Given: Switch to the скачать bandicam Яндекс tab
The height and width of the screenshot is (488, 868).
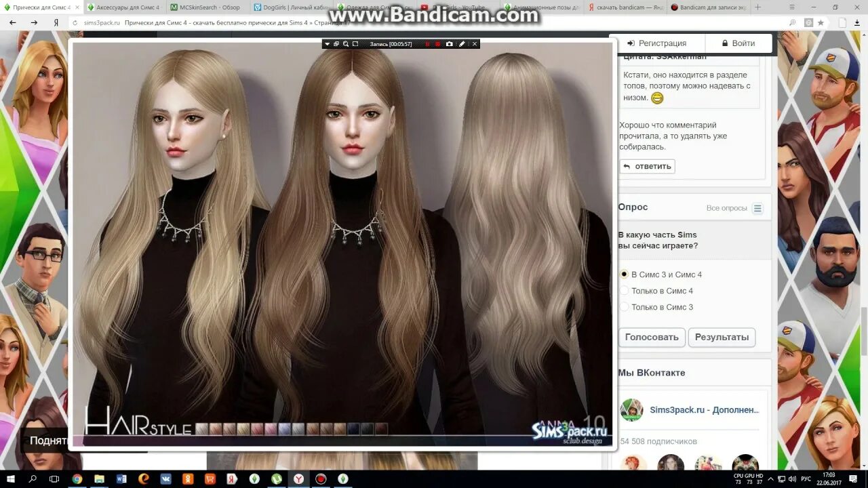Looking at the screenshot, I should (625, 7).
